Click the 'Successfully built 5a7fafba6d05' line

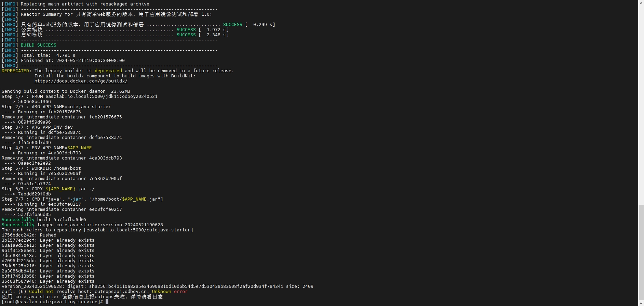click(44, 220)
